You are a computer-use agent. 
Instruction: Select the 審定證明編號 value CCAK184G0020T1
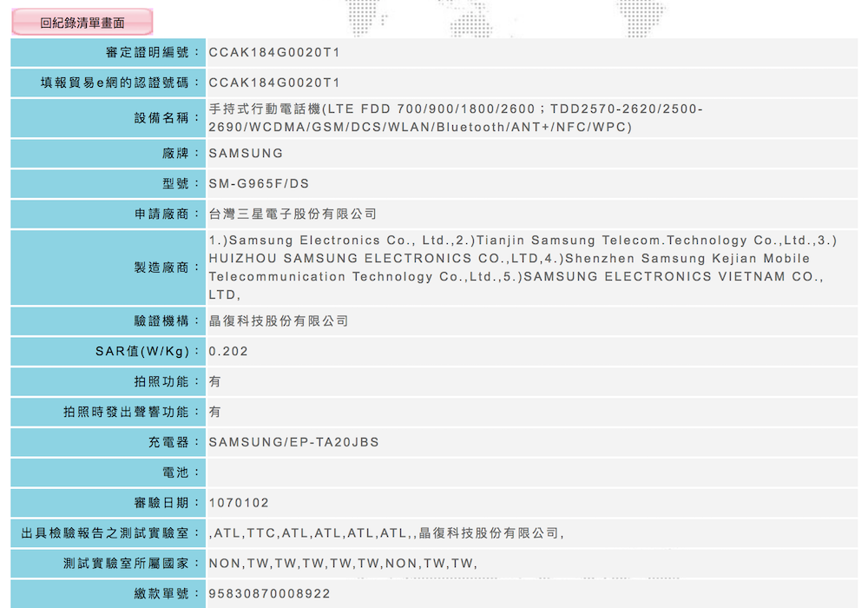(274, 53)
